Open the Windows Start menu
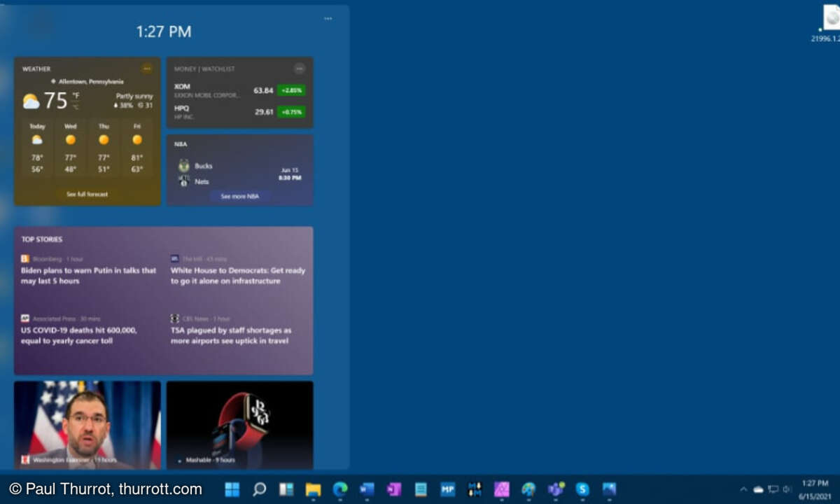840x504 pixels. click(x=232, y=489)
